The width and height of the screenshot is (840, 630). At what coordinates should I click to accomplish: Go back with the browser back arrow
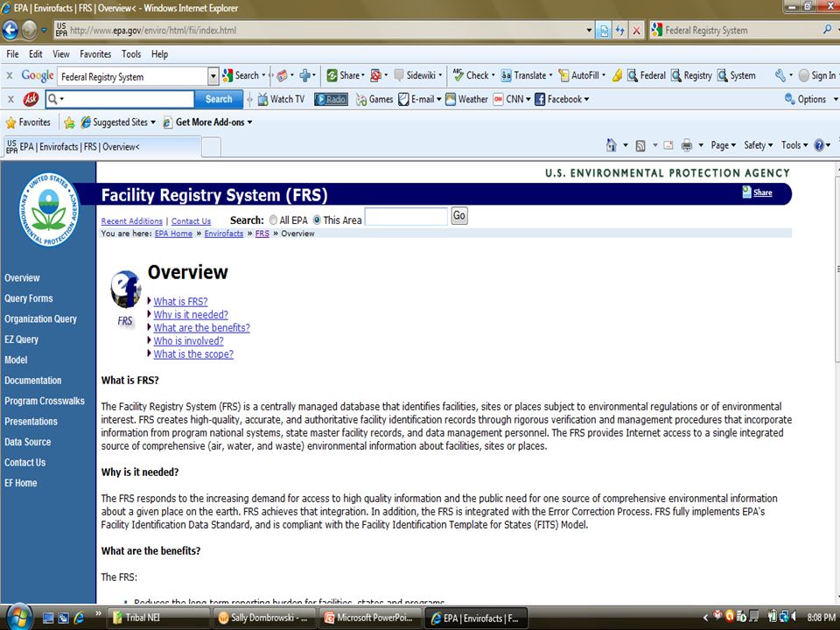coord(10,30)
